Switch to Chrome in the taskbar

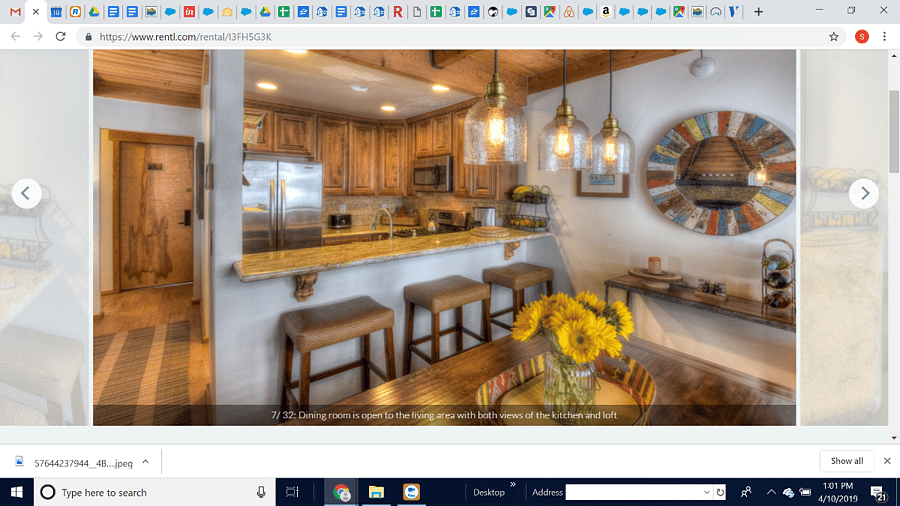(x=341, y=492)
